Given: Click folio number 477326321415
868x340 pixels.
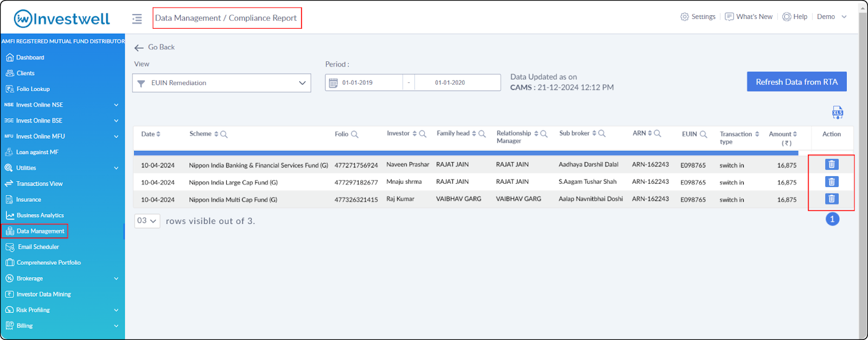Looking at the screenshot, I should click(x=356, y=200).
